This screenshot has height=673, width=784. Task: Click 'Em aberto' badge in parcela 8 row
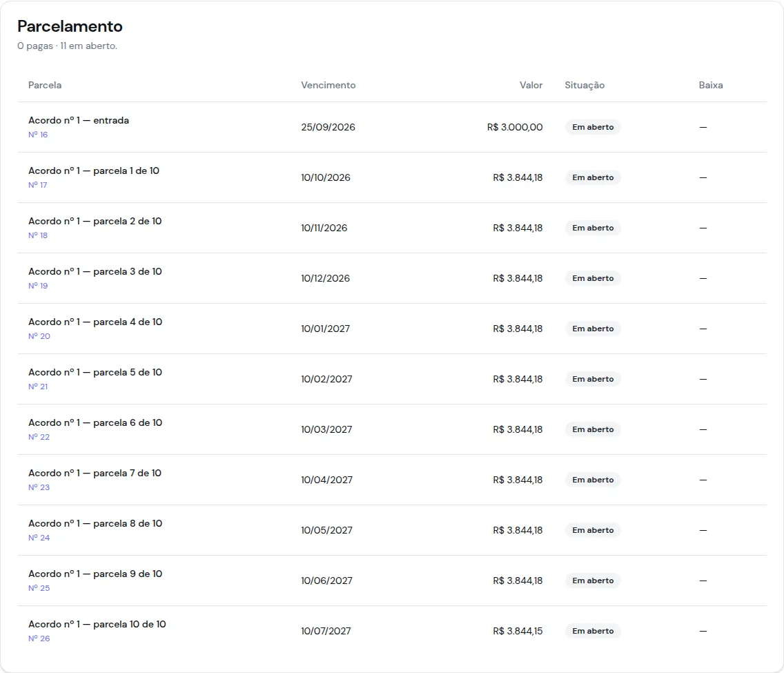593,531
